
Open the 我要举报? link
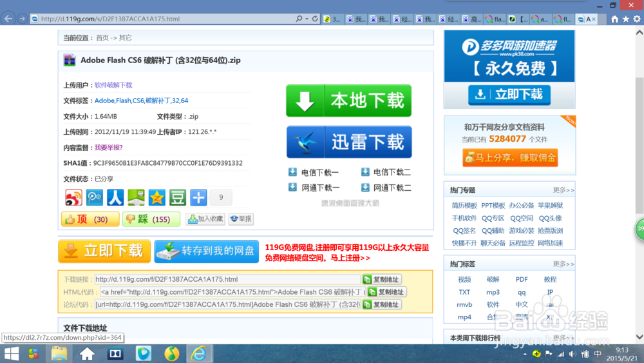tap(108, 148)
